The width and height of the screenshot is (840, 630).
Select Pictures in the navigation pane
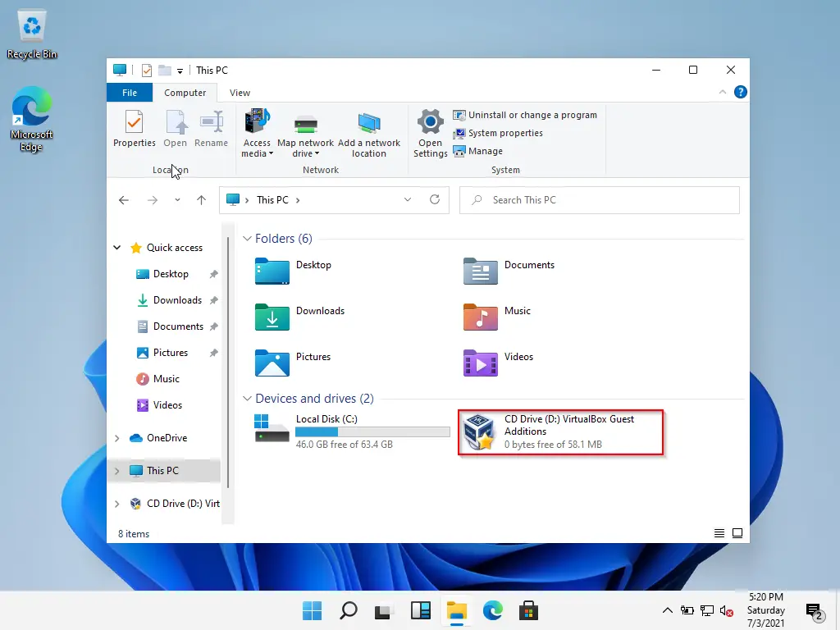coord(162,353)
